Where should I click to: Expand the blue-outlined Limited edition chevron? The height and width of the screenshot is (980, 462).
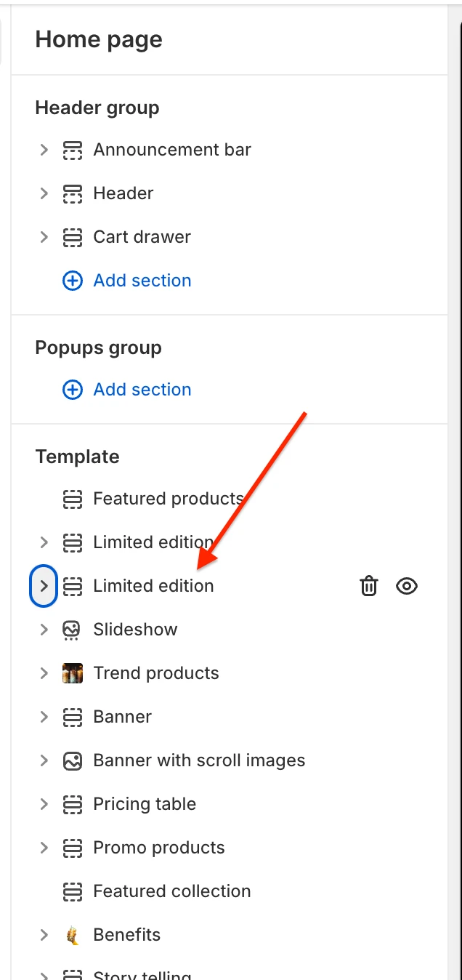[x=44, y=586]
